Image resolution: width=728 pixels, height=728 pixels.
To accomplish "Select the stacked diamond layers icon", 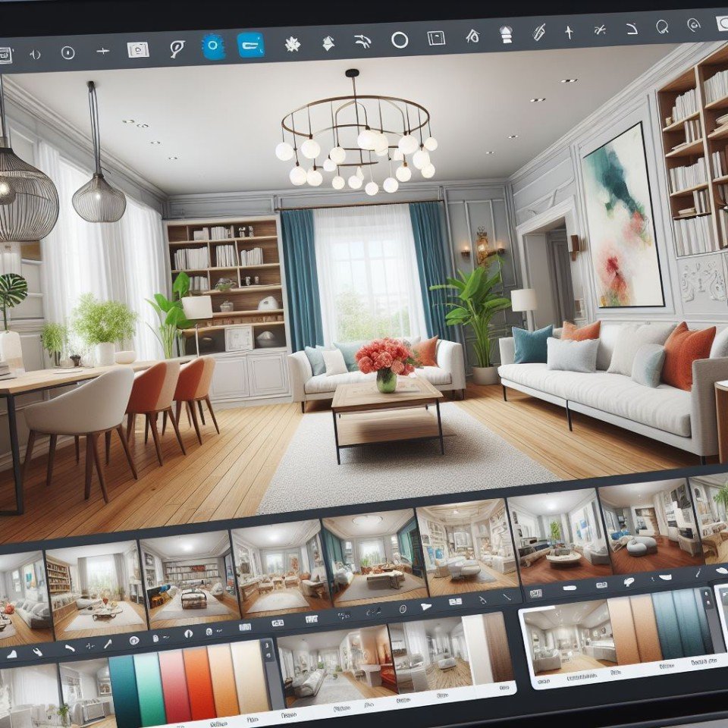I will tap(329, 42).
